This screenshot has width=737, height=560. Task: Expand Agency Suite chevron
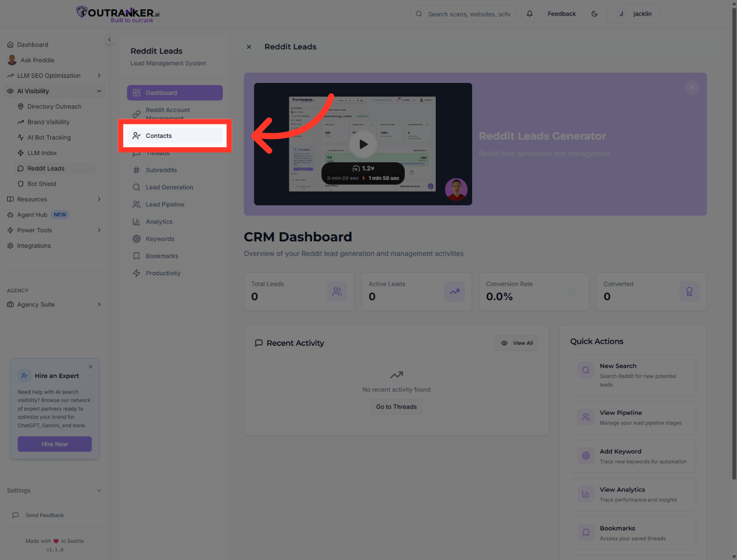pos(99,304)
